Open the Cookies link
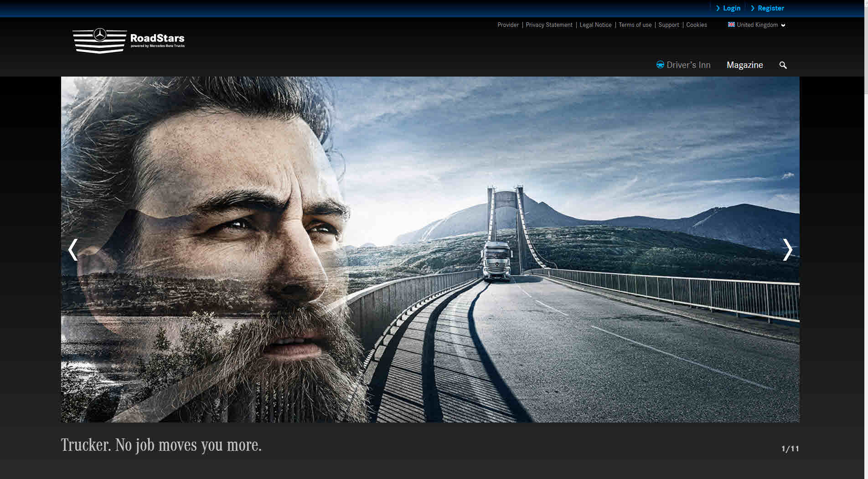This screenshot has width=868, height=479. (x=696, y=25)
